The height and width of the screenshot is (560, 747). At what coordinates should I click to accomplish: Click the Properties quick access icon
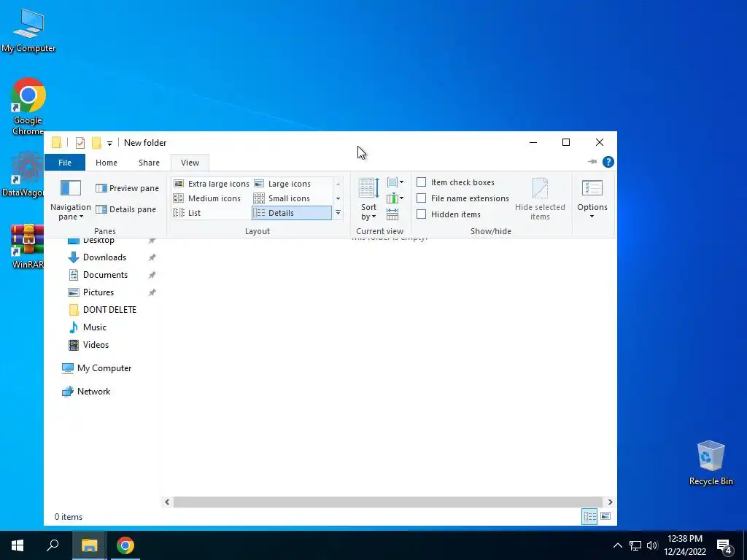80,142
